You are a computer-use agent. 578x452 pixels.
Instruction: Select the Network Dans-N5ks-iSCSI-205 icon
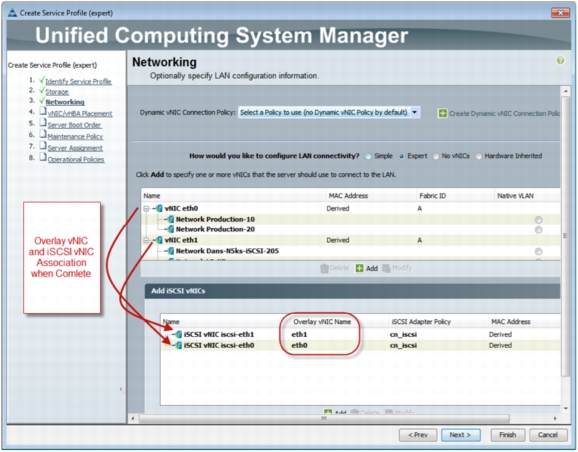point(170,251)
